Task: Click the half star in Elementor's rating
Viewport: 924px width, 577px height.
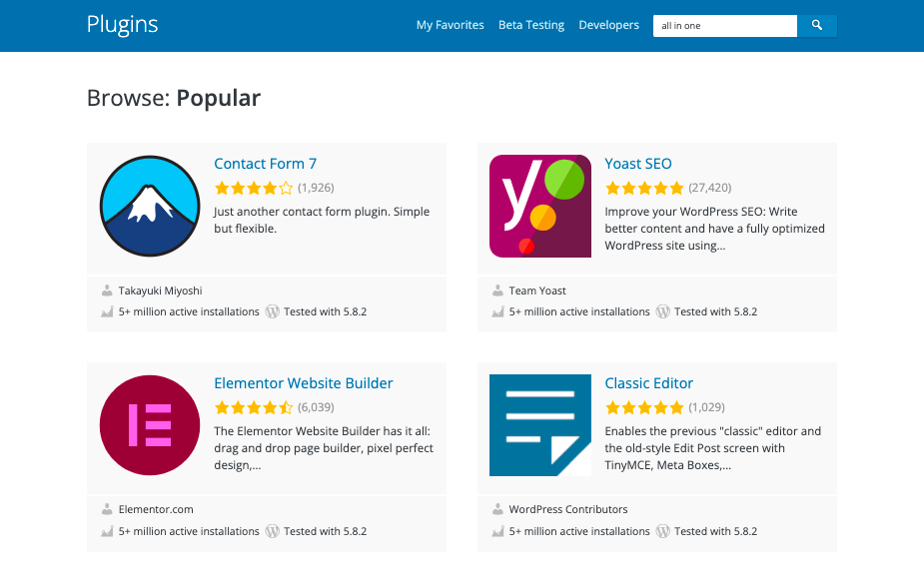Action: 287,407
